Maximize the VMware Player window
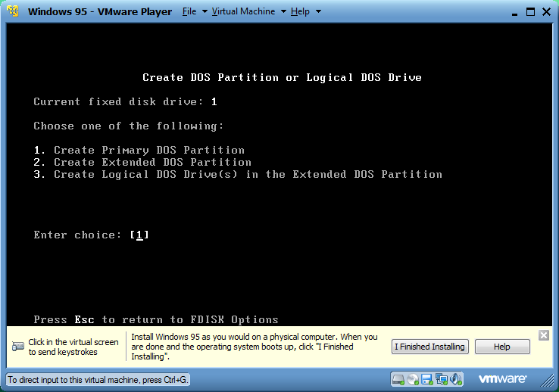 [530, 12]
